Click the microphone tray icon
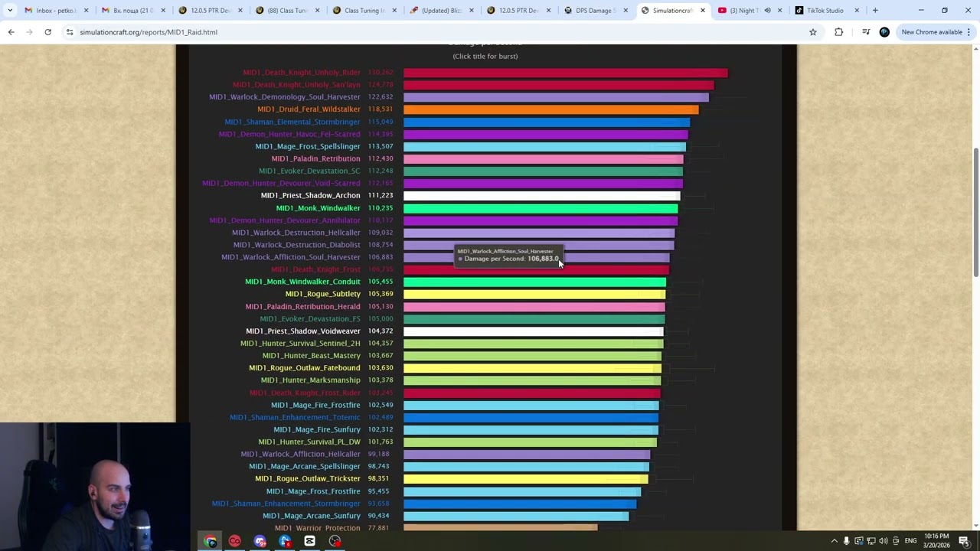This screenshot has width=980, height=551. pos(846,541)
